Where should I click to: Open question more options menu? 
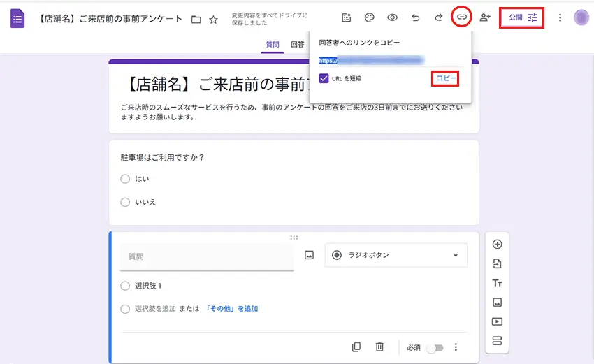click(456, 347)
